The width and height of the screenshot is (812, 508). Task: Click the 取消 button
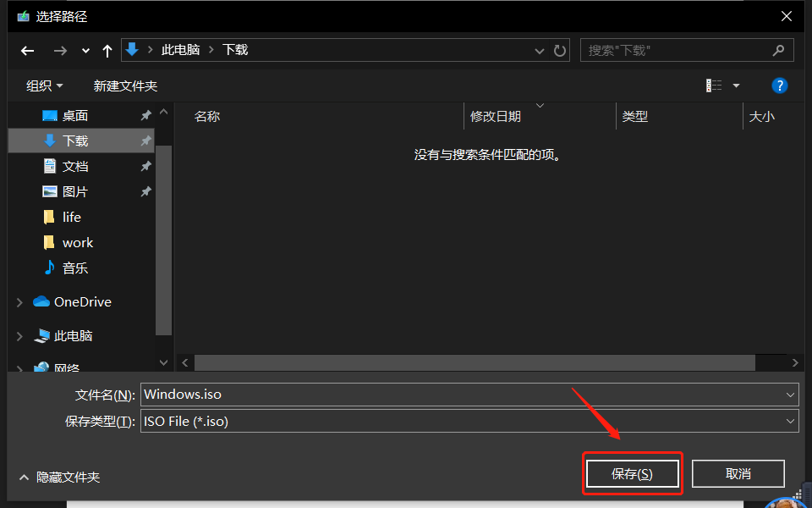point(738,474)
